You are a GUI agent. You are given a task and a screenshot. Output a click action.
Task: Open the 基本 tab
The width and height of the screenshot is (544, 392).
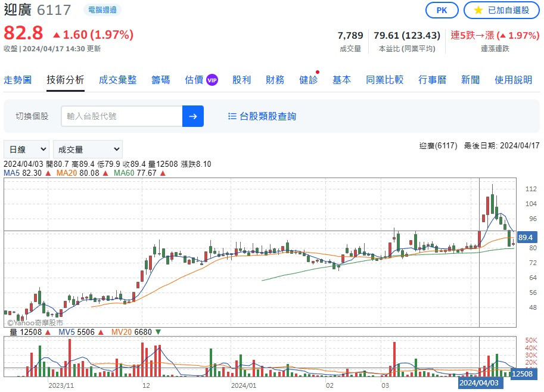click(x=342, y=80)
